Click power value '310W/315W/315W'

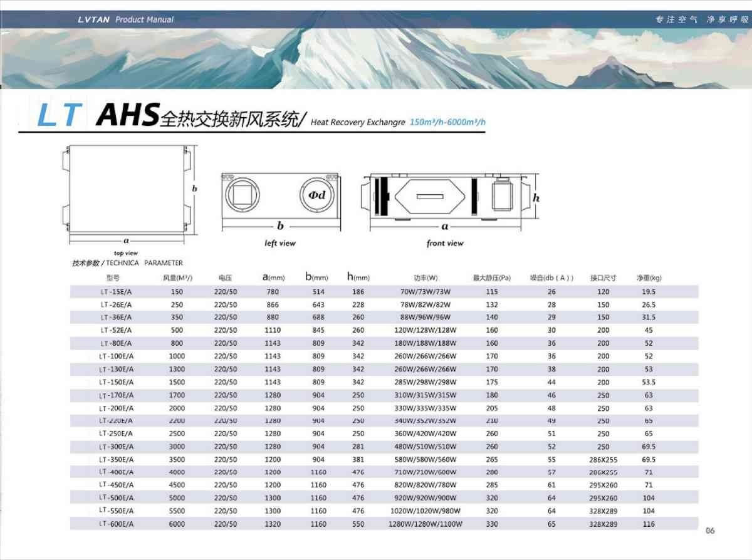[x=426, y=395]
